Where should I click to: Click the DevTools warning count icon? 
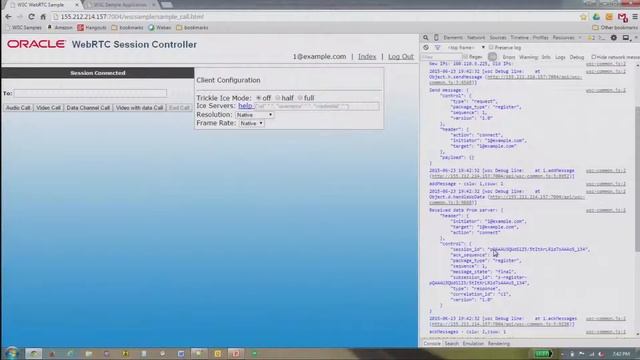coord(591,38)
